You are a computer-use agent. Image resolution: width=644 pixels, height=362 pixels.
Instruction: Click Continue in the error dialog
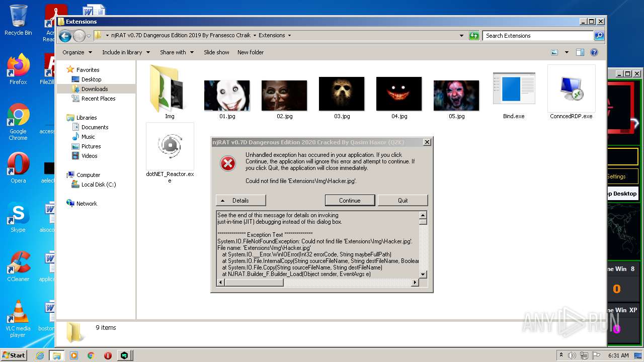tap(350, 200)
